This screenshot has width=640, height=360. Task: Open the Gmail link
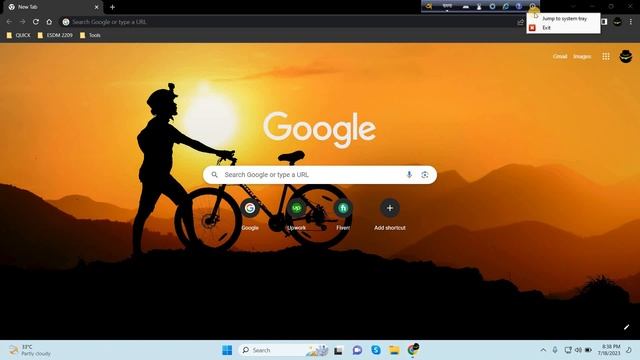click(x=560, y=56)
